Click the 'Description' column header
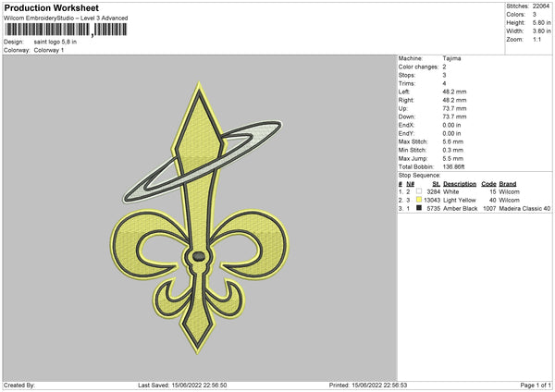This screenshot has width=555, height=392. point(460,184)
